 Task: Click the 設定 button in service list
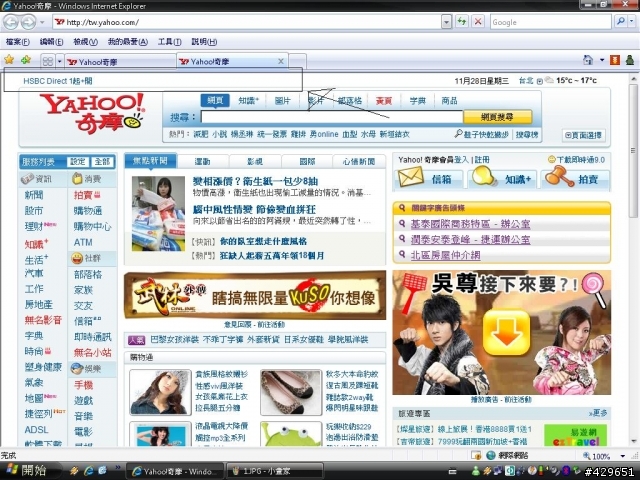[78, 162]
